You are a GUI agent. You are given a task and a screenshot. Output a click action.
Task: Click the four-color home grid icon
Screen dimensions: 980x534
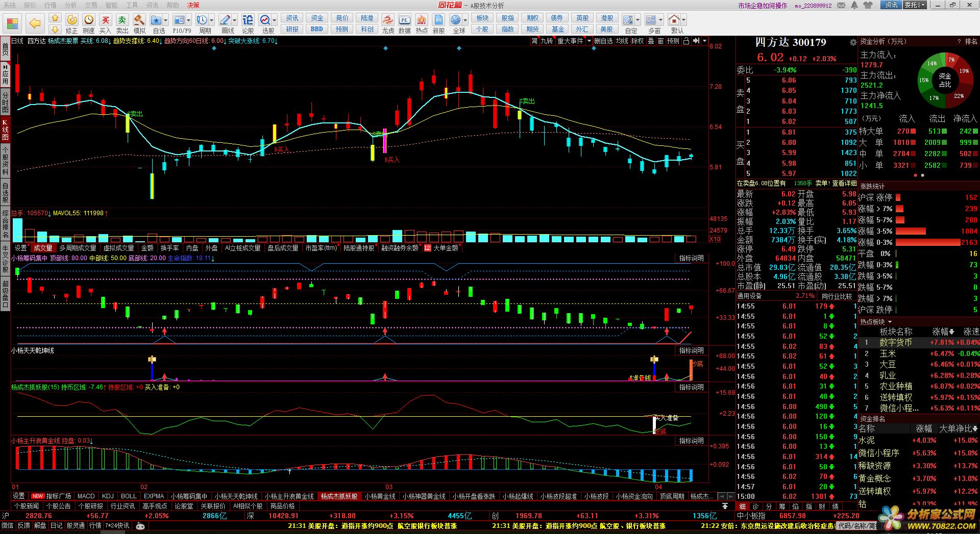click(12, 23)
